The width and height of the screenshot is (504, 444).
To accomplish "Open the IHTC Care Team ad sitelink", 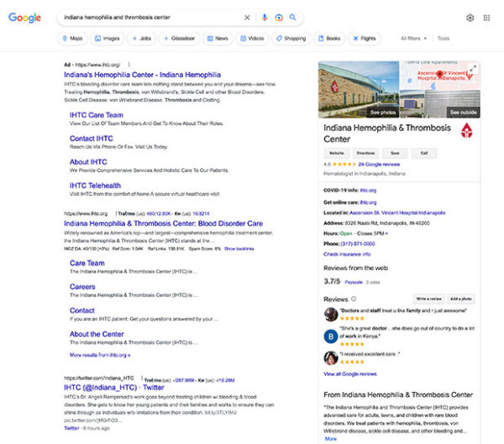I will tap(97, 115).
